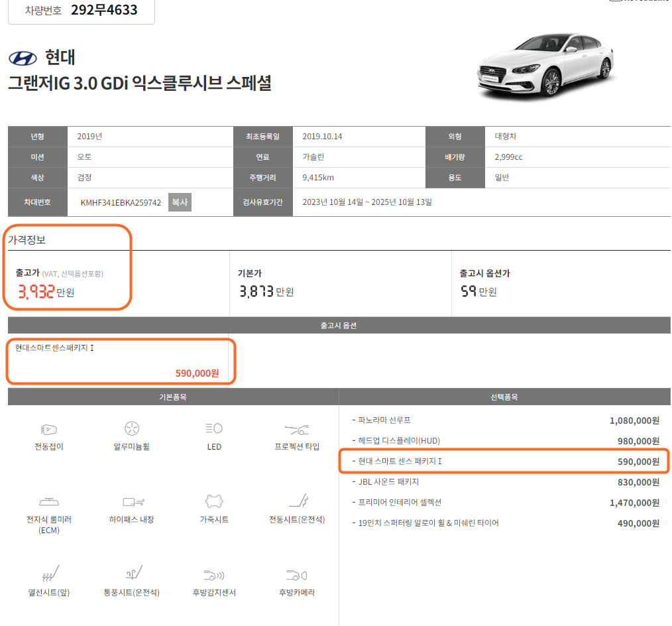Click the VIN text KMHF341EBKA259742
Screen dimensions: 672x626
coord(121,202)
